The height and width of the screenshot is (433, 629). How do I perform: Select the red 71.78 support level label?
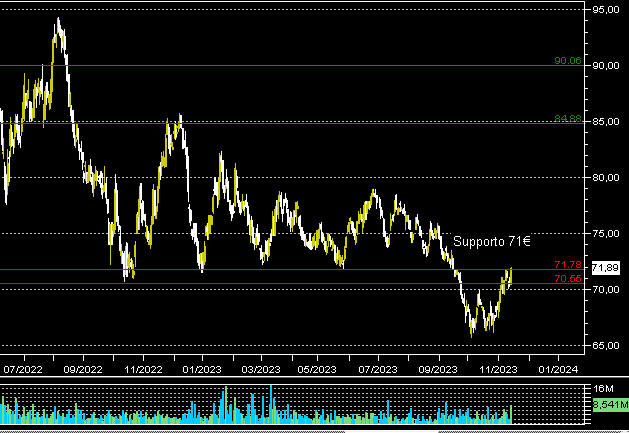coord(568,264)
